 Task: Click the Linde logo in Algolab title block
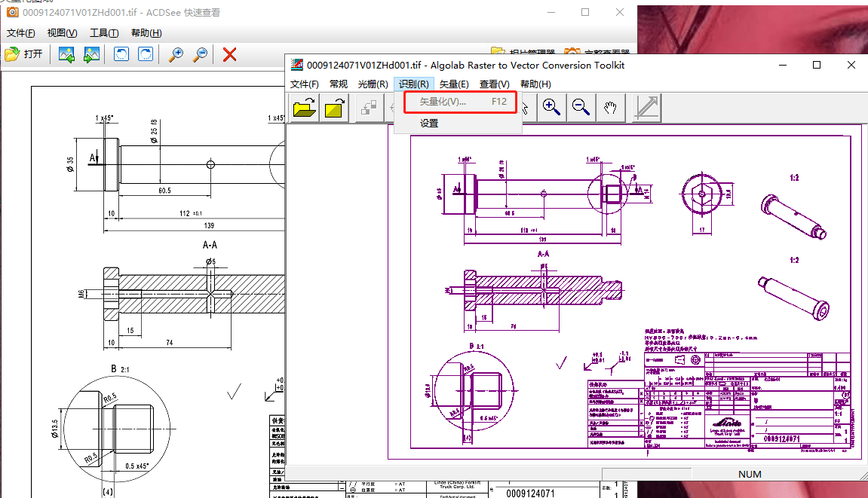pos(728,424)
